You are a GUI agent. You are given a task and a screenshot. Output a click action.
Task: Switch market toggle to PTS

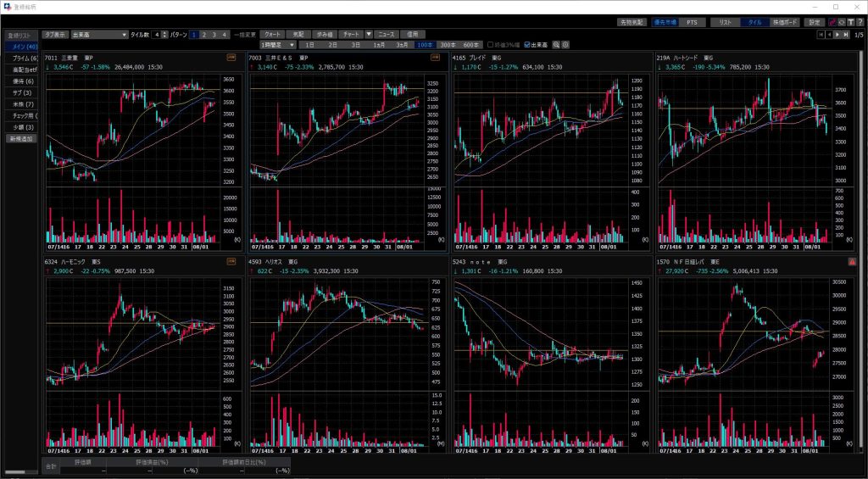point(691,22)
